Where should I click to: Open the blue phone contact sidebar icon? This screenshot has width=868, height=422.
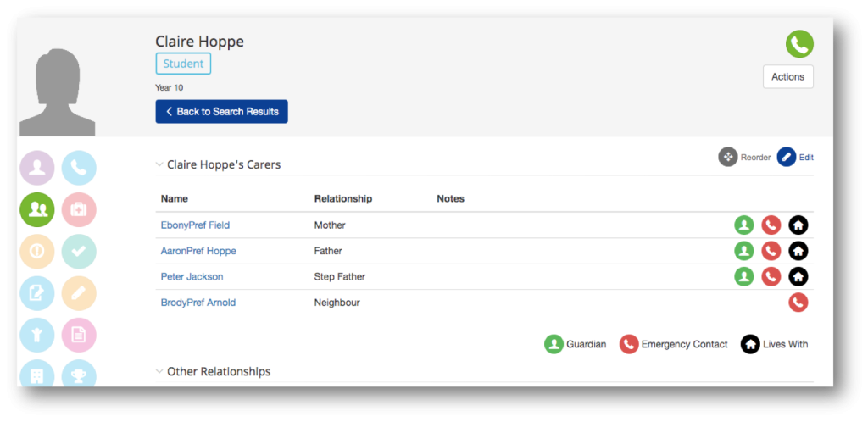coord(79,168)
